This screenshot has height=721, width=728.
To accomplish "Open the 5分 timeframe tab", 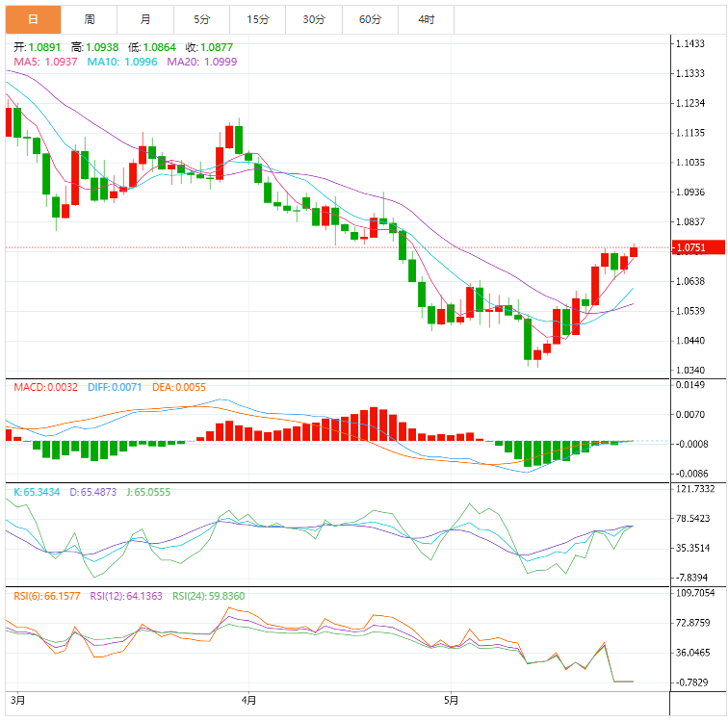I will (x=201, y=19).
